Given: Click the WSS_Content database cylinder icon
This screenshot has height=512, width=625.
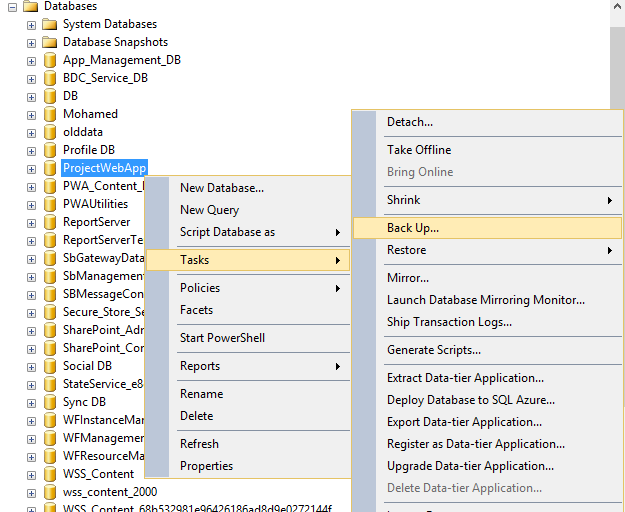Looking at the screenshot, I should point(49,474).
